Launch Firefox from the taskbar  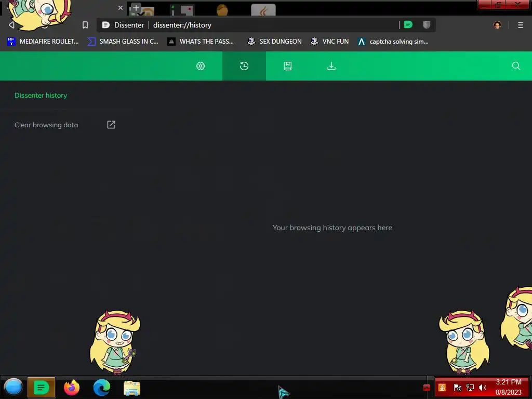coord(72,388)
